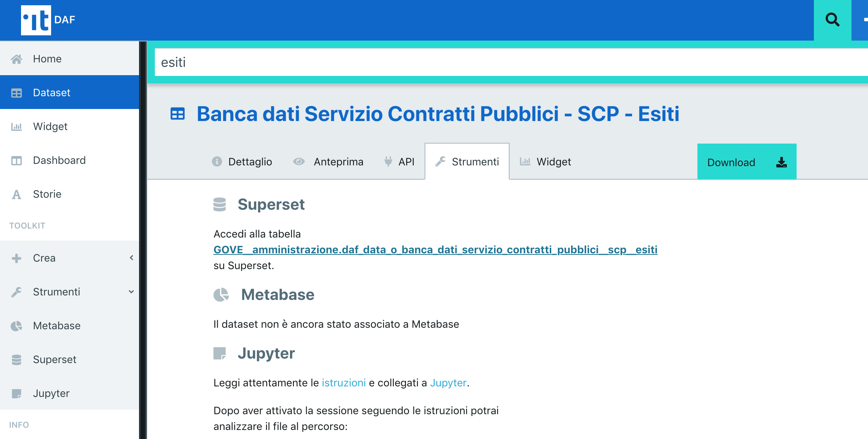
Task: Open the Dettaglio tab
Action: tap(242, 162)
